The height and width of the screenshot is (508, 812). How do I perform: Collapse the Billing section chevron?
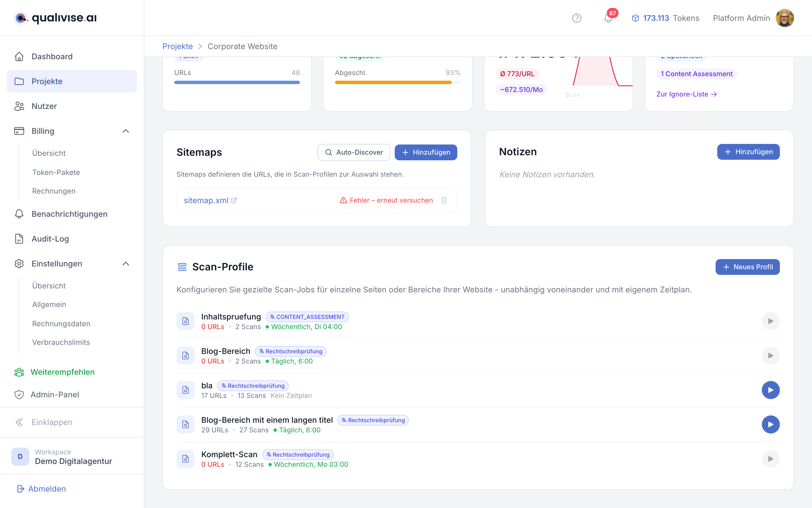coord(126,131)
